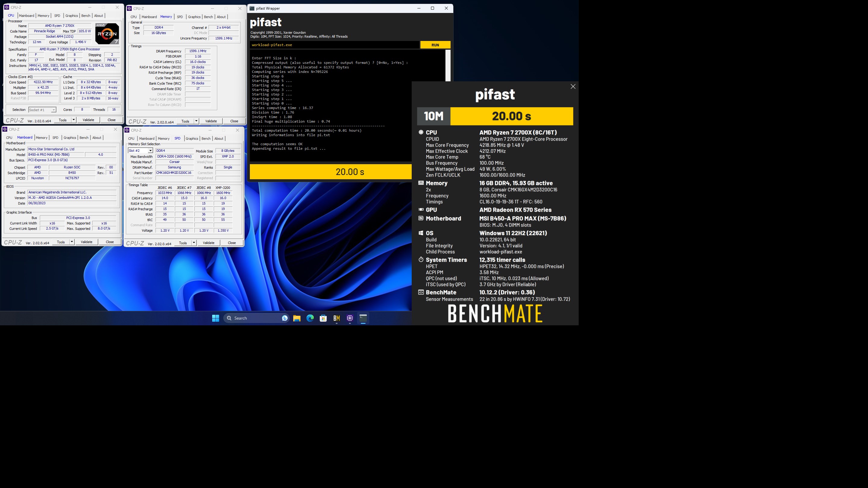
Task: Click the CPU-Z app icon in CPU window title
Action: tap(7, 7)
